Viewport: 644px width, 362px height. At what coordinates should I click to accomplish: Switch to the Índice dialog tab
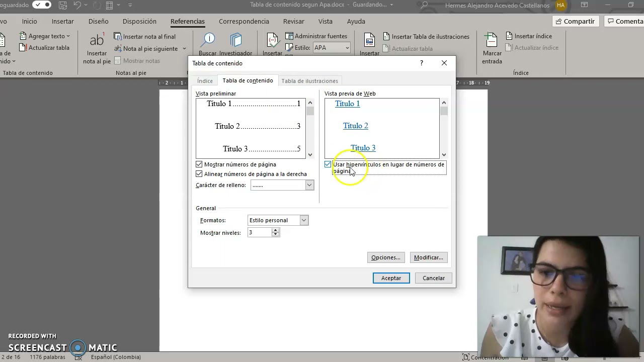(205, 81)
